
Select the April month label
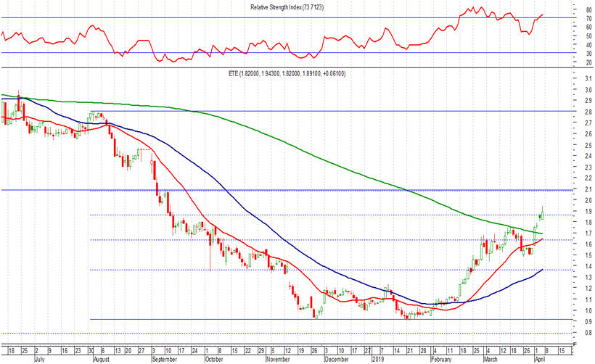[x=541, y=359]
